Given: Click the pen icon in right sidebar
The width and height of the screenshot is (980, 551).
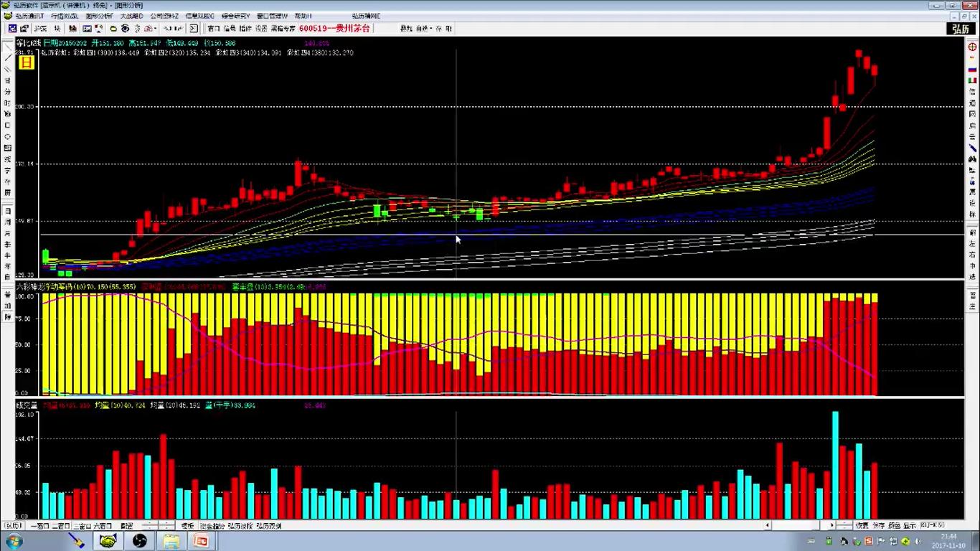Looking at the screenshot, I should [972, 147].
